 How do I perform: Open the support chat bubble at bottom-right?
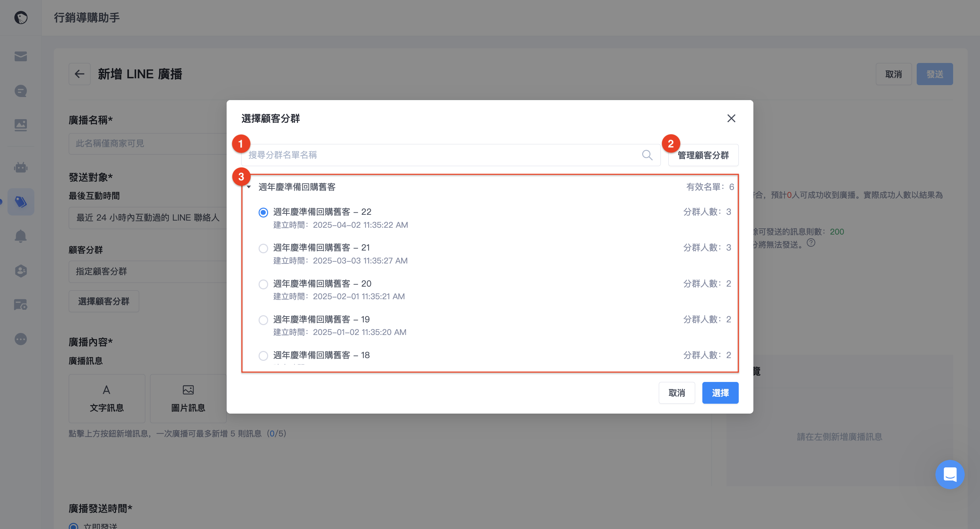[x=950, y=475]
